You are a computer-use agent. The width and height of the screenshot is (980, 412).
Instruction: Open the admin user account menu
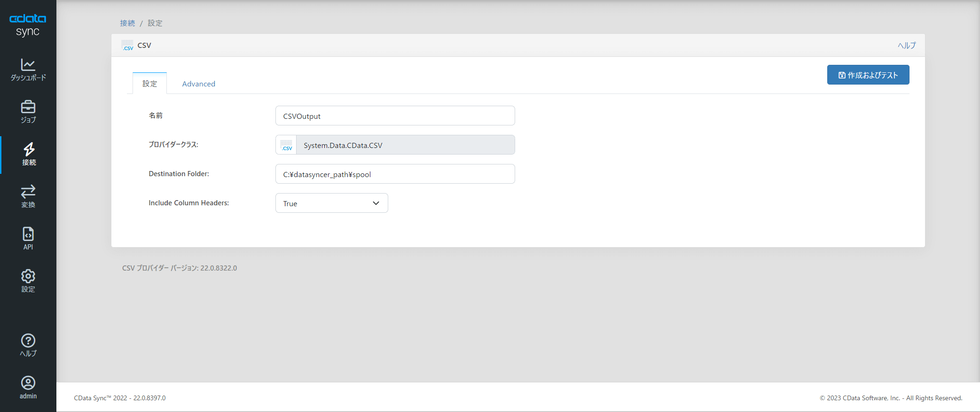28,388
